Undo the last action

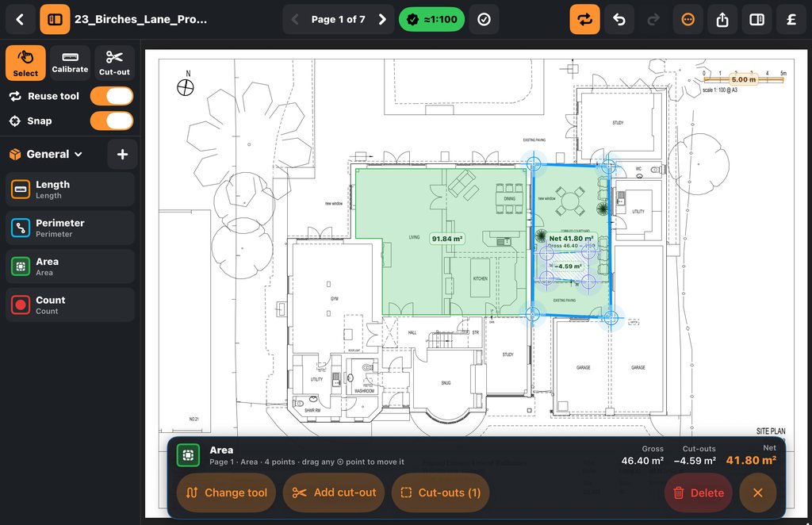click(619, 20)
